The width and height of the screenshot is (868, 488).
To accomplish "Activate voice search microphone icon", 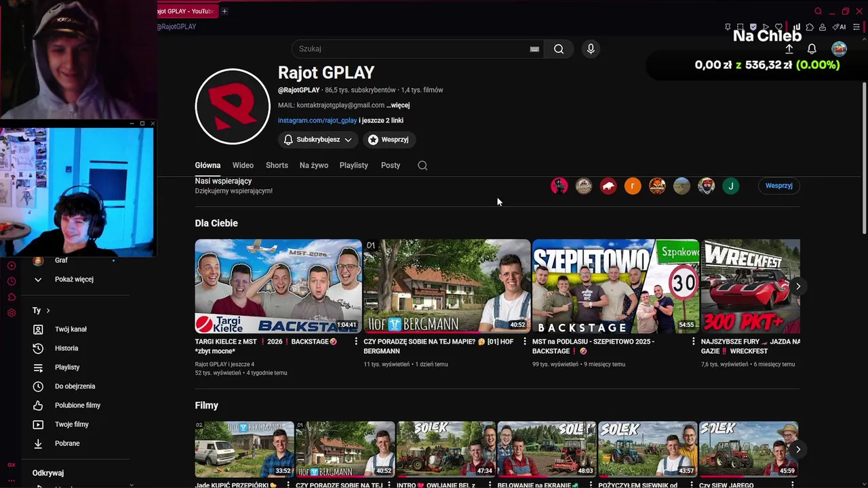I will coord(591,49).
